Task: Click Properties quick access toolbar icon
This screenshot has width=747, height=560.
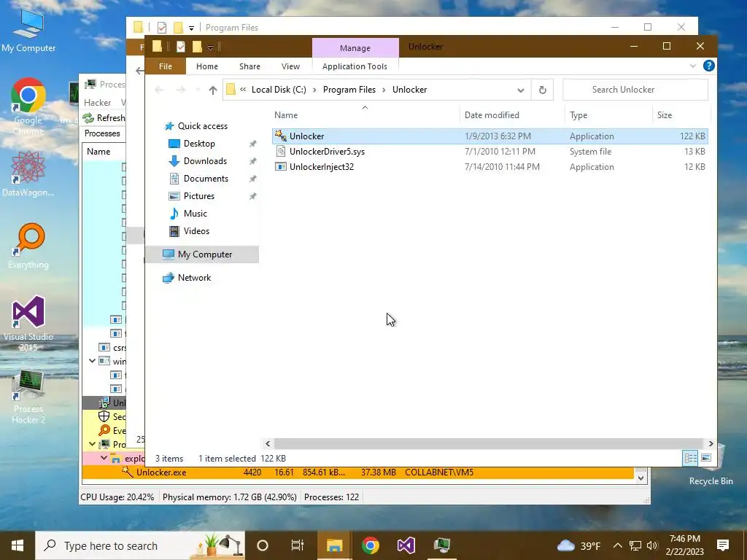Action: 181,47
